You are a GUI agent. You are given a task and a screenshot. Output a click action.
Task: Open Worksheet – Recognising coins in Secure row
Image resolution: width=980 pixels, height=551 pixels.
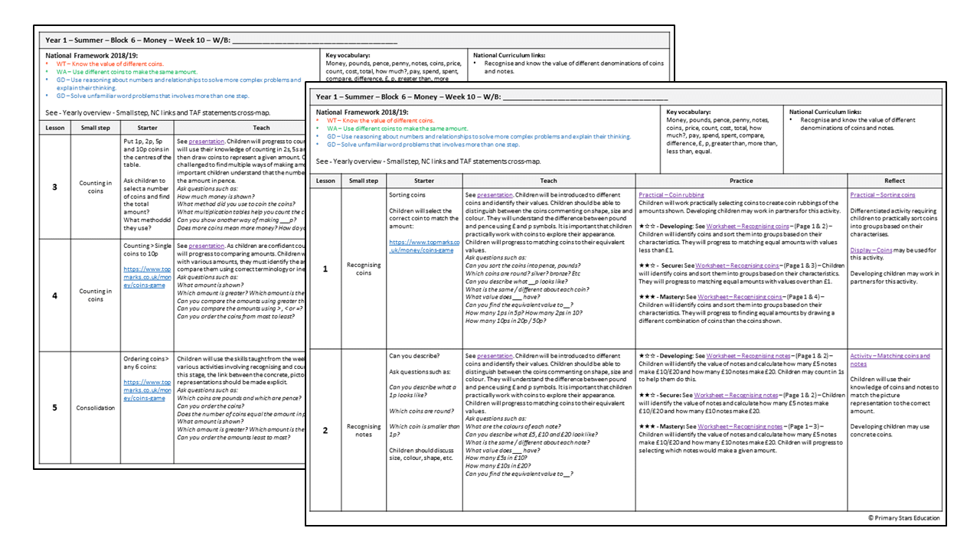click(x=738, y=266)
